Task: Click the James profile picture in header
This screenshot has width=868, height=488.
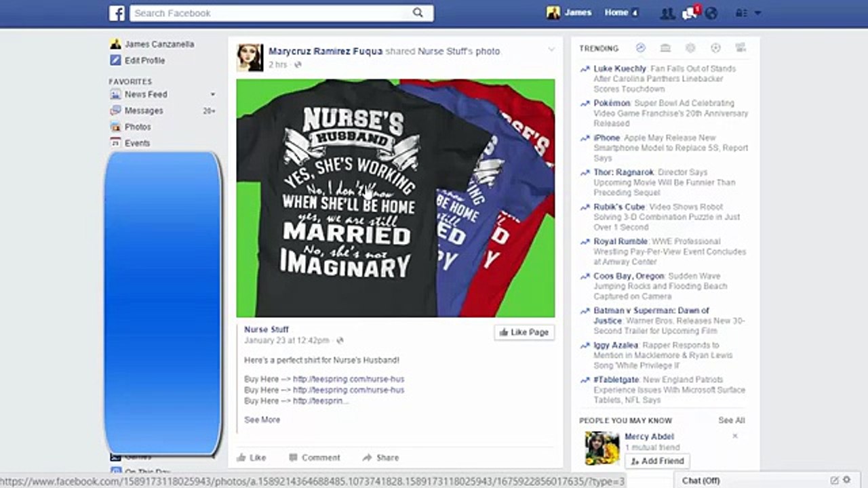Action: pos(553,12)
